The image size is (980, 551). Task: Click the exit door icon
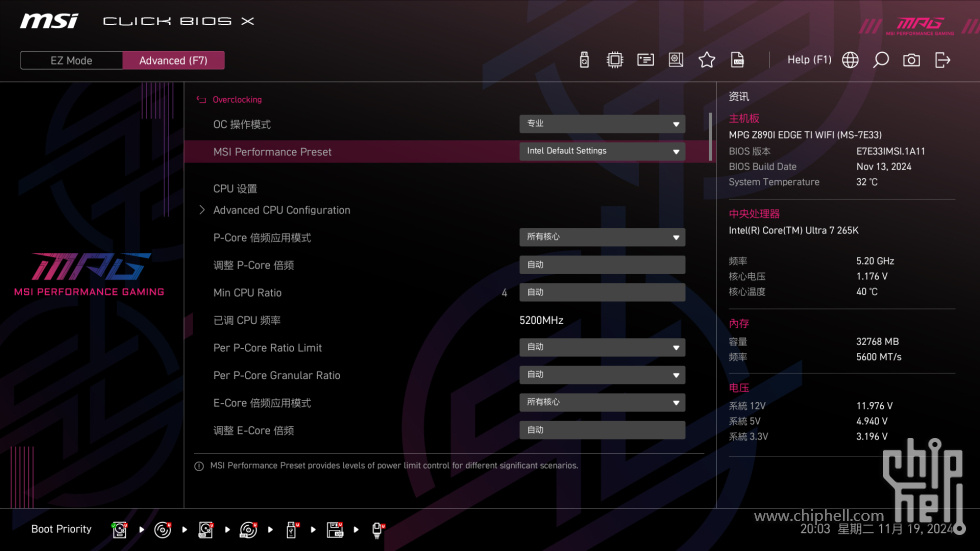click(942, 60)
